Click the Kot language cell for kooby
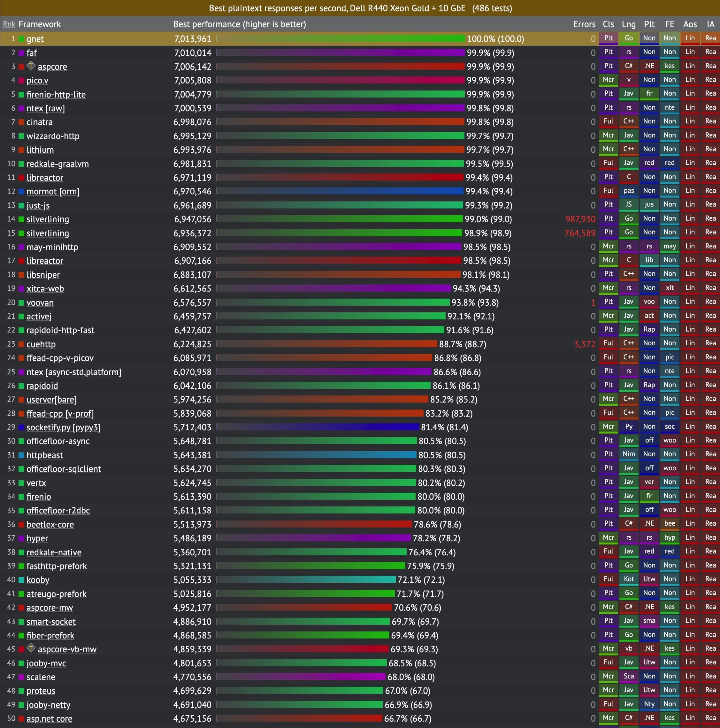720x728 pixels. click(629, 579)
